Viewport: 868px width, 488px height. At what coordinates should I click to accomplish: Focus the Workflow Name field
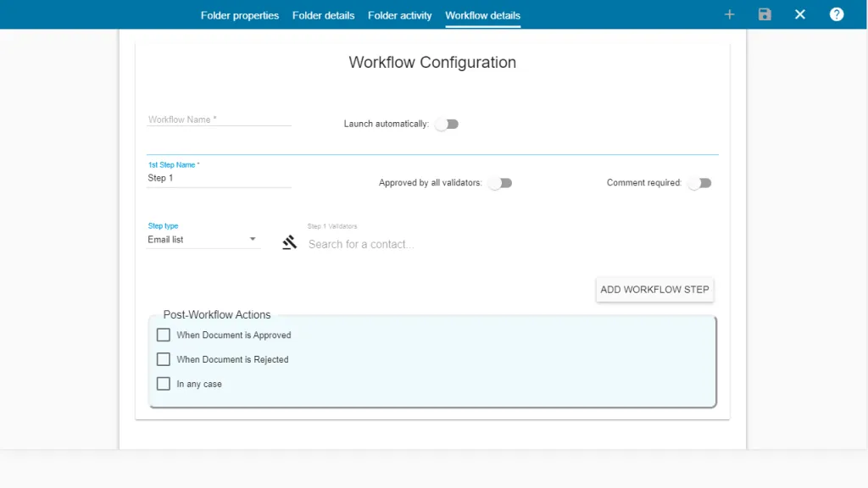(219, 119)
